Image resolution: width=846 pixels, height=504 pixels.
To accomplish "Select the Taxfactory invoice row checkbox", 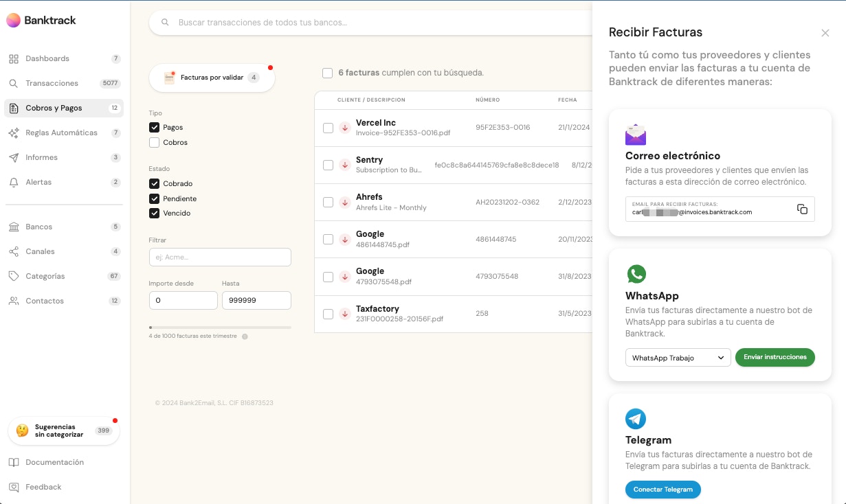I will [328, 314].
